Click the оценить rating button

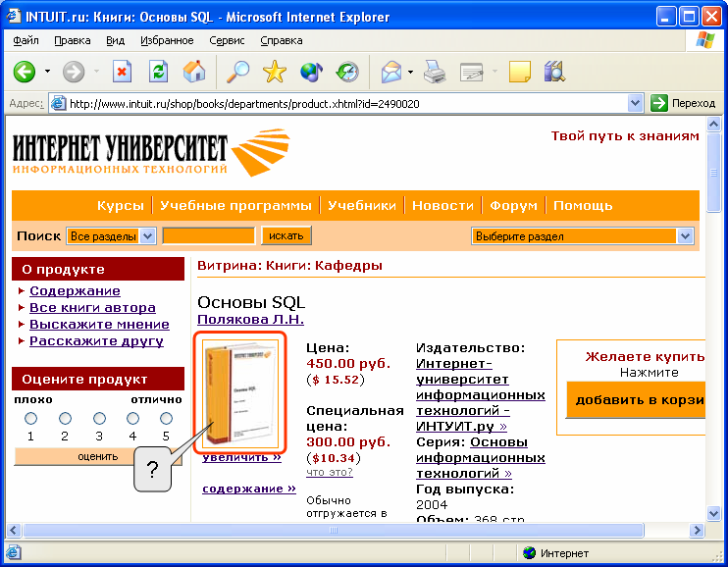(x=98, y=456)
